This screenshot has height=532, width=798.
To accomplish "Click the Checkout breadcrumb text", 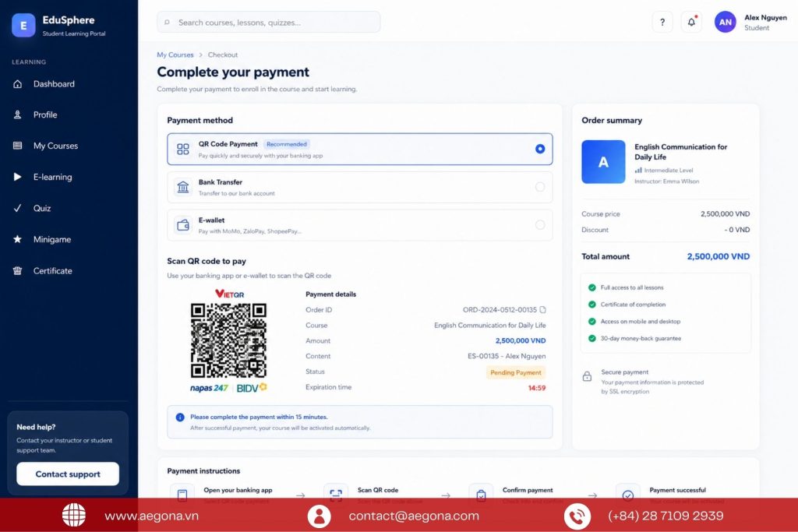I will (222, 55).
